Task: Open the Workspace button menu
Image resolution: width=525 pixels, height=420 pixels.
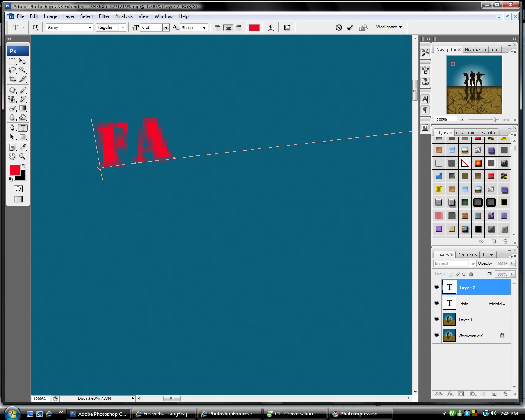Action: (389, 27)
